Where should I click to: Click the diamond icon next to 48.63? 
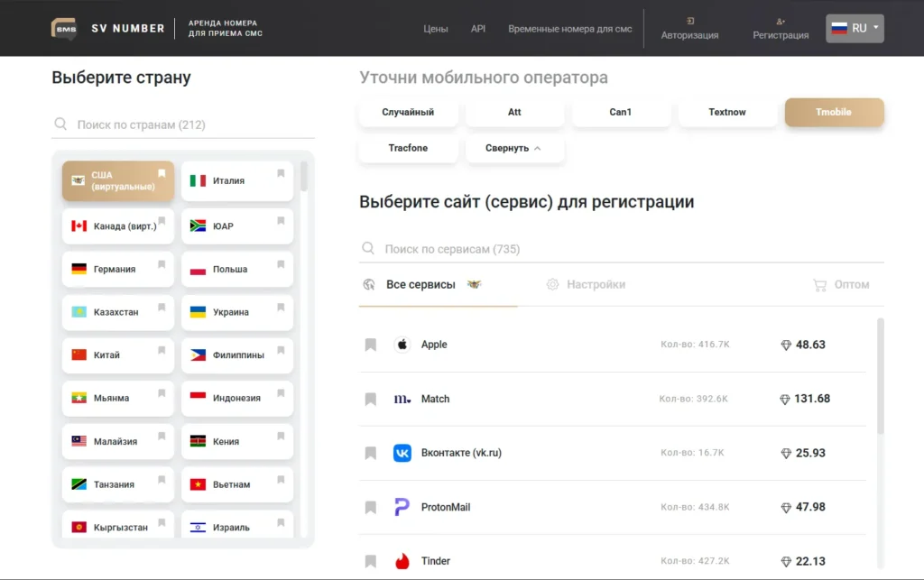click(x=786, y=345)
